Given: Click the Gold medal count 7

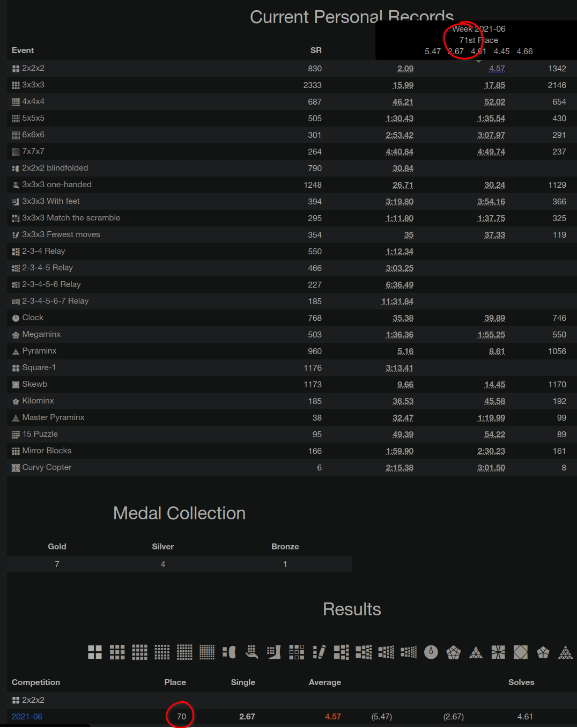Looking at the screenshot, I should pos(57,564).
